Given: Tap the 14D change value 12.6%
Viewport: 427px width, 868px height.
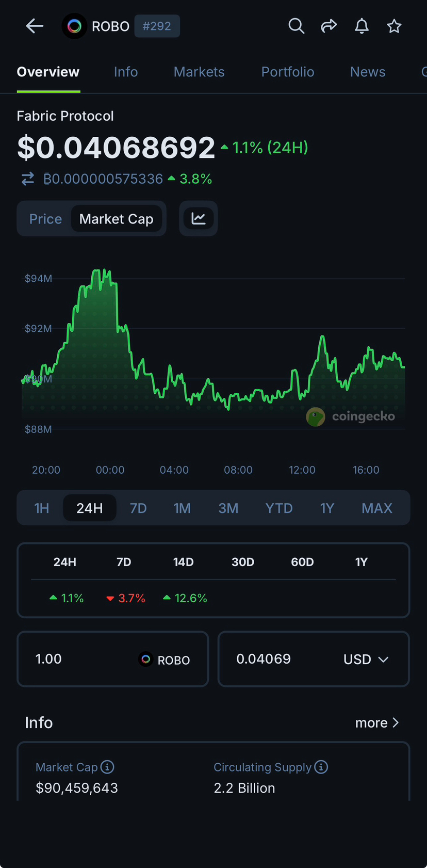Looking at the screenshot, I should click(185, 598).
